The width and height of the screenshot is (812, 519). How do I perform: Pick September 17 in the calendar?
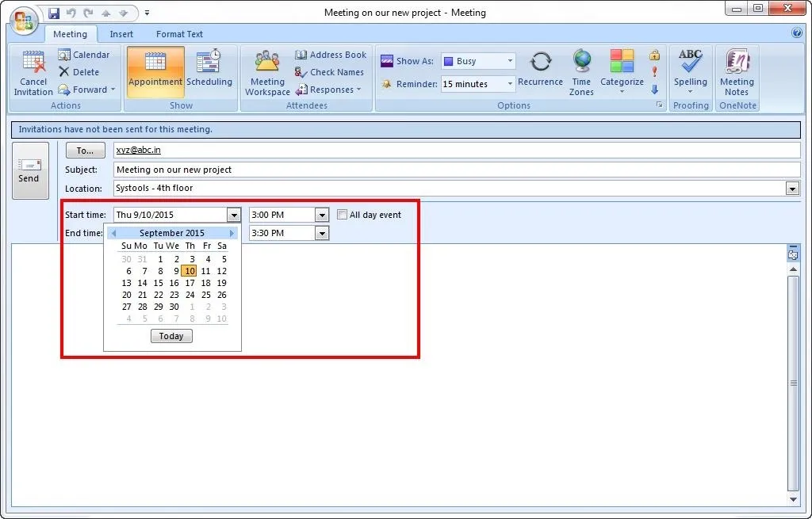[190, 283]
